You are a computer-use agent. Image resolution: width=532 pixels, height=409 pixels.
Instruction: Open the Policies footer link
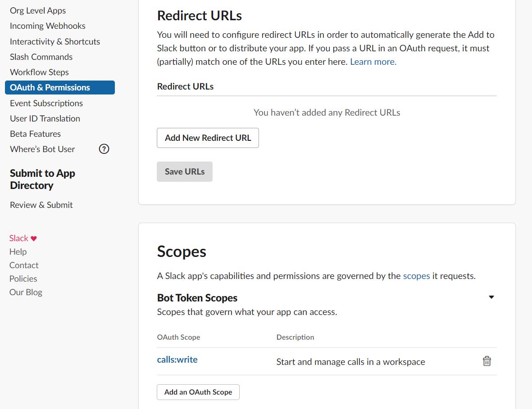coord(23,279)
